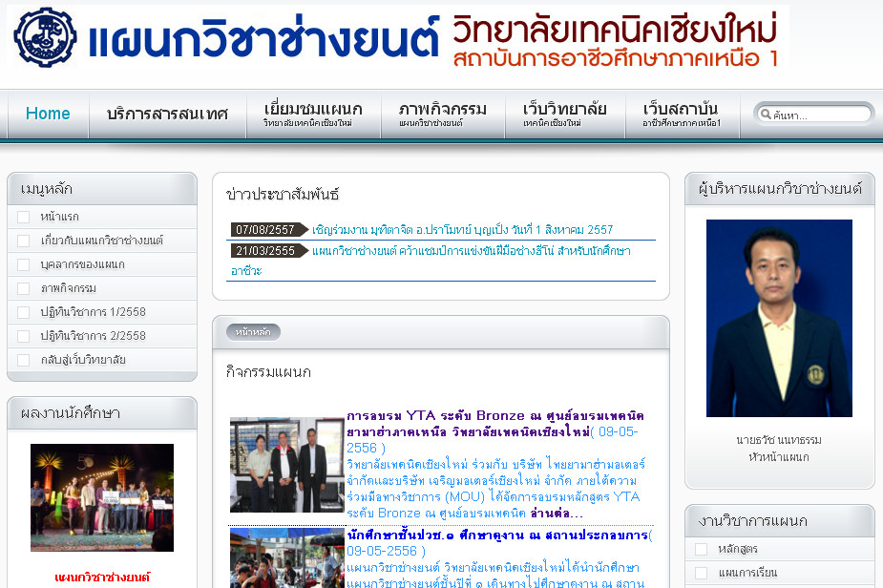The image size is (883, 588).
Task: Click the กิจกรรมแผนก section heading
Action: pyautogui.click(x=268, y=371)
